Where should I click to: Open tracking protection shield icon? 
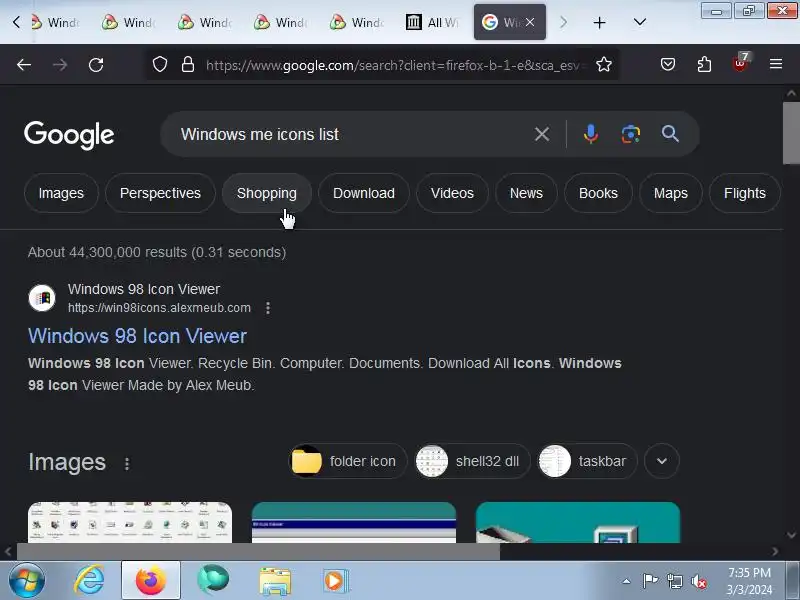(160, 65)
